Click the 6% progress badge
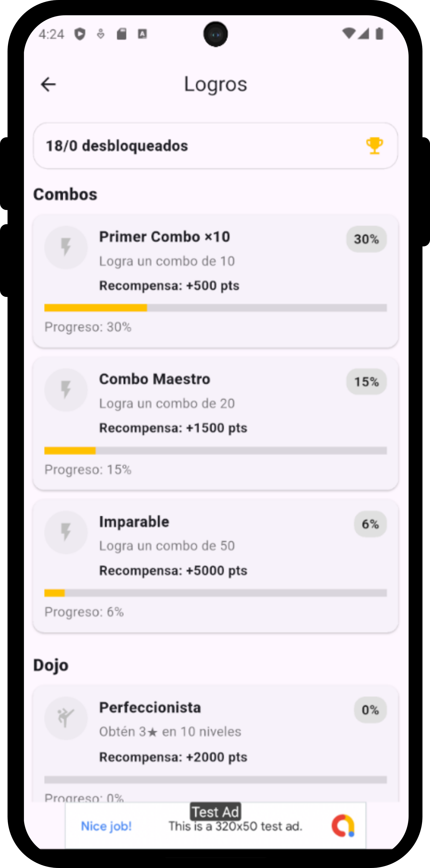The width and height of the screenshot is (430, 868). [370, 524]
